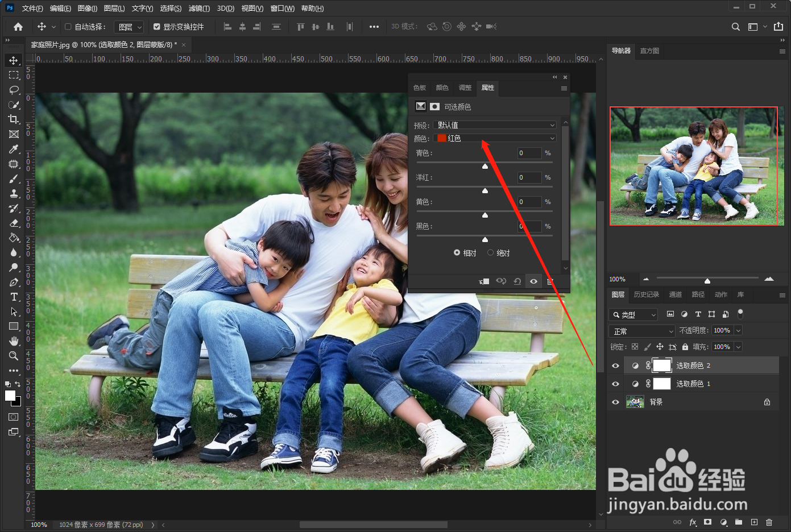Screen dimensions: 791x532
Task: Uncheck the 显示变换控件 checkbox
Action: (x=157, y=27)
